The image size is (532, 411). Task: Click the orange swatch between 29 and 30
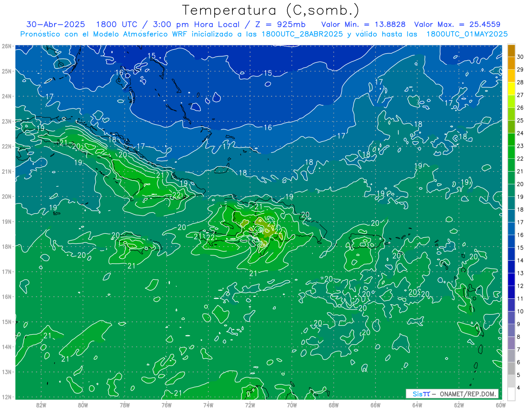pyautogui.click(x=511, y=63)
